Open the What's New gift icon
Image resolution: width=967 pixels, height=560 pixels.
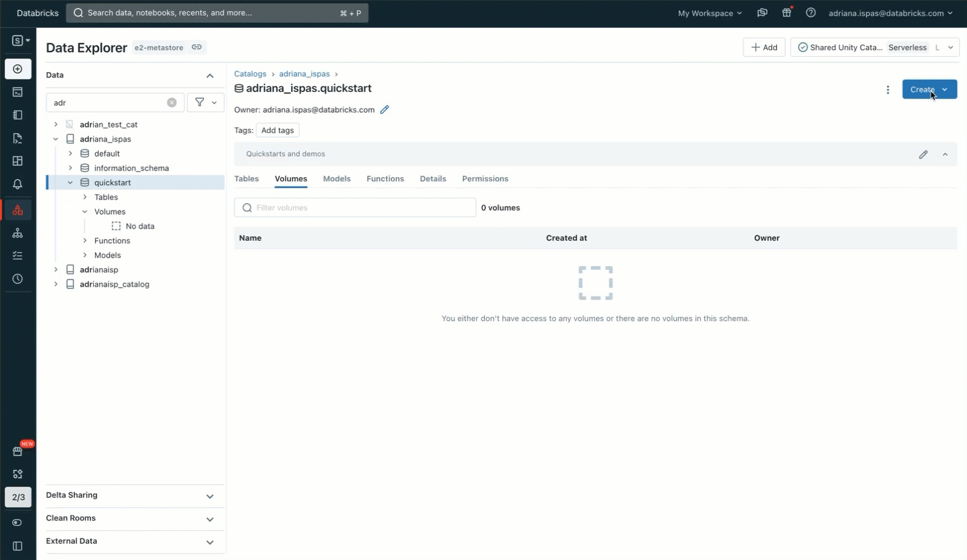(787, 13)
